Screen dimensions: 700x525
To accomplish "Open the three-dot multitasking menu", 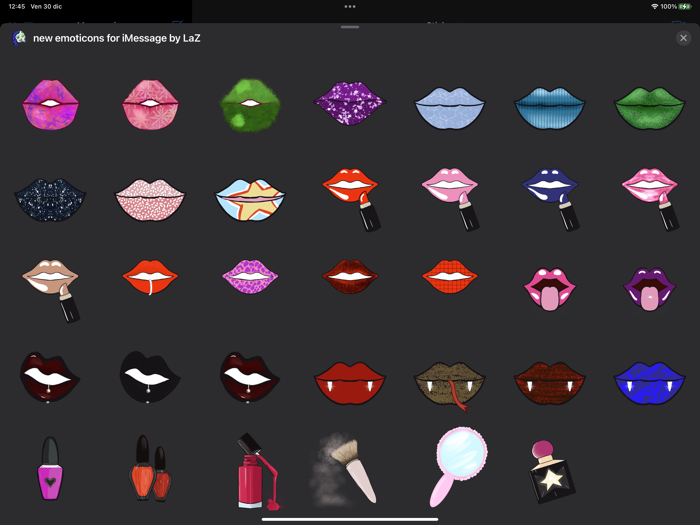I will [350, 7].
